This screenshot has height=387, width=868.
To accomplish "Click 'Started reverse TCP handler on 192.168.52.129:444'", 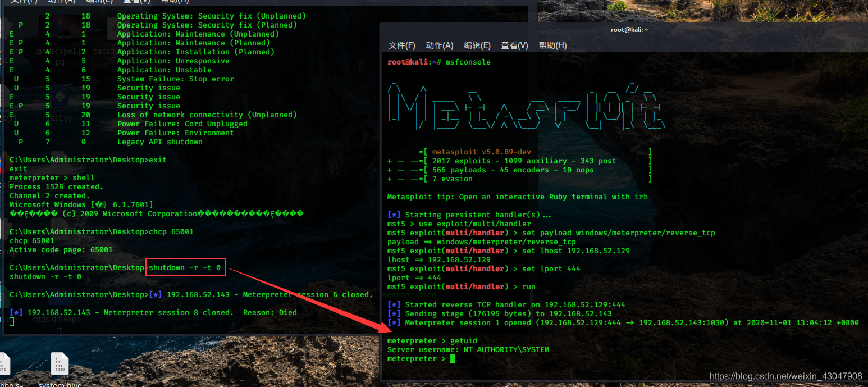I will coord(506,304).
